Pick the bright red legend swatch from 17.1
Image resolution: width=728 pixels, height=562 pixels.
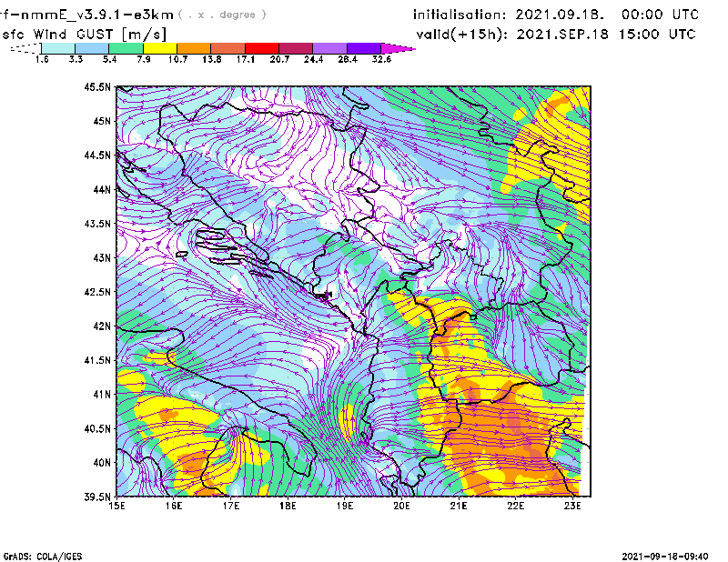click(262, 48)
